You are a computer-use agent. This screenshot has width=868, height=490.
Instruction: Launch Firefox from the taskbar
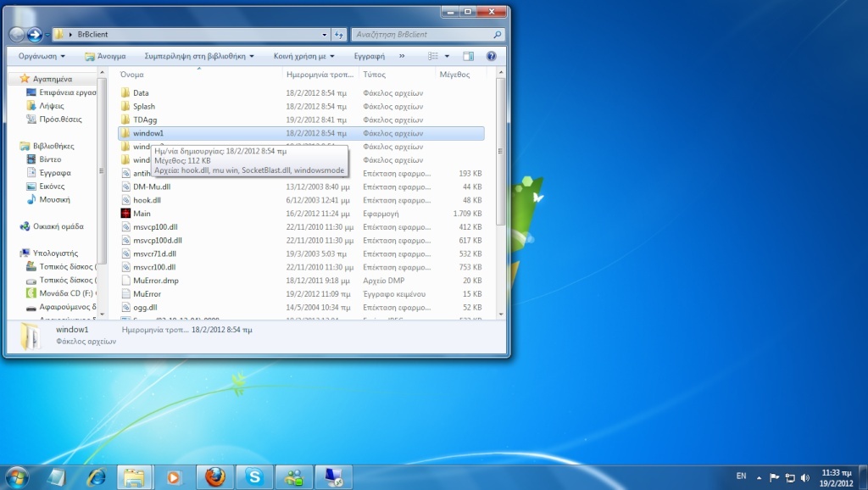(214, 477)
